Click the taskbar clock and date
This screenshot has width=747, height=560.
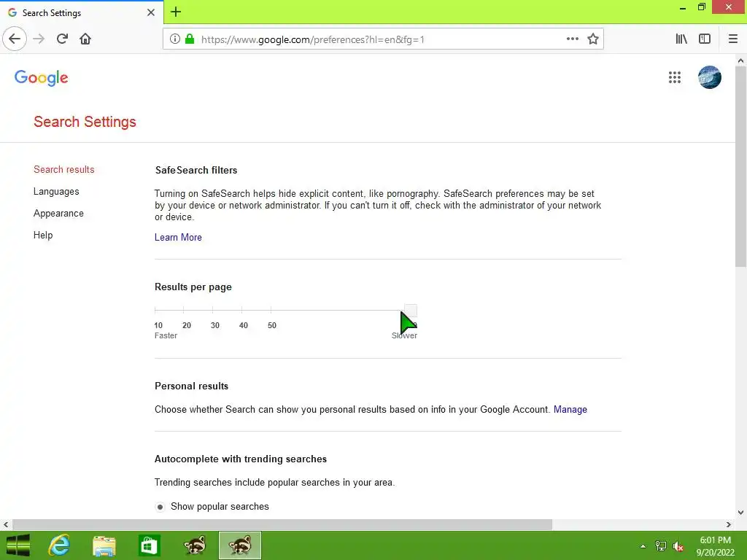pos(715,546)
